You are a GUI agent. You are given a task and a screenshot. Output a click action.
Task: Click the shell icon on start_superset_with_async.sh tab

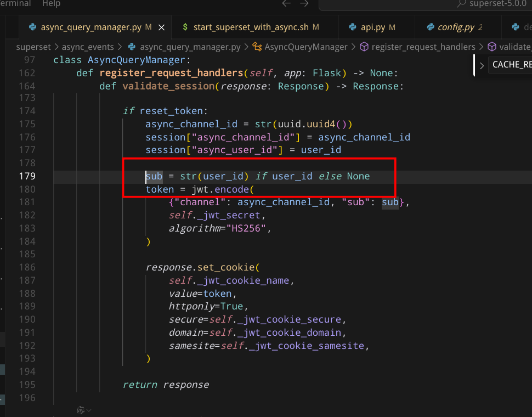[x=185, y=27]
